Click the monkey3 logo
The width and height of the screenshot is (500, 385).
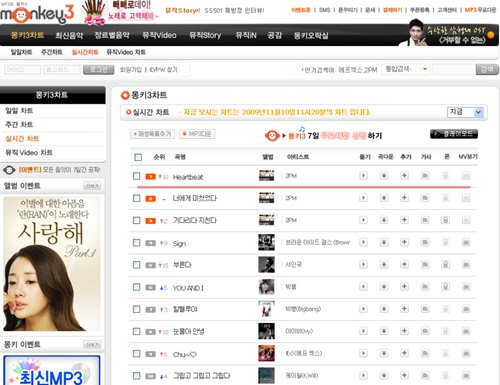coord(37,13)
